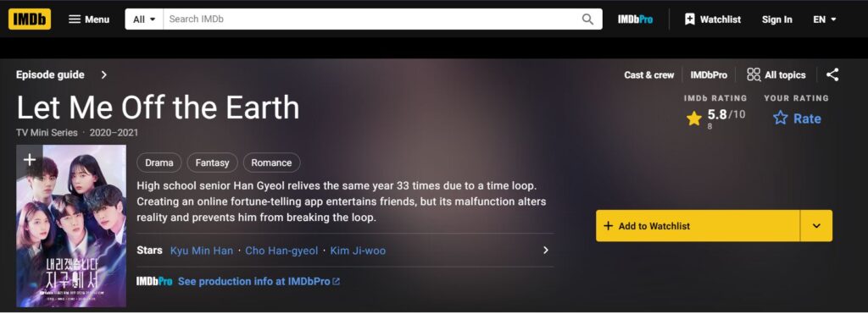
Task: Open Kyu Min Han's page
Action: tap(202, 251)
